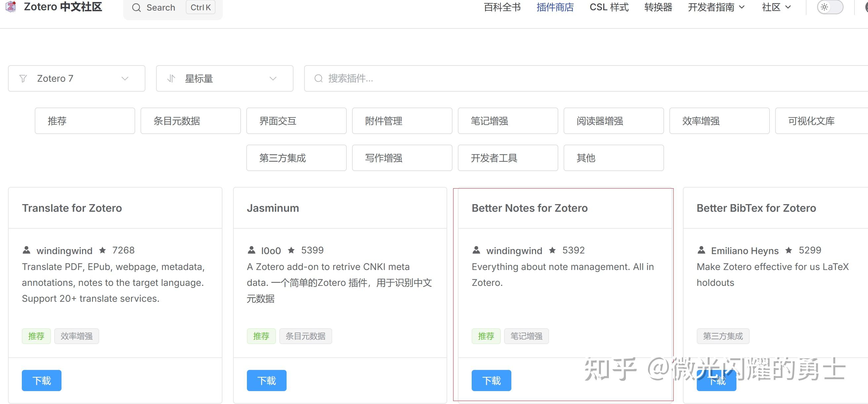
Task: Open the 转换器 nav item
Action: [658, 7]
